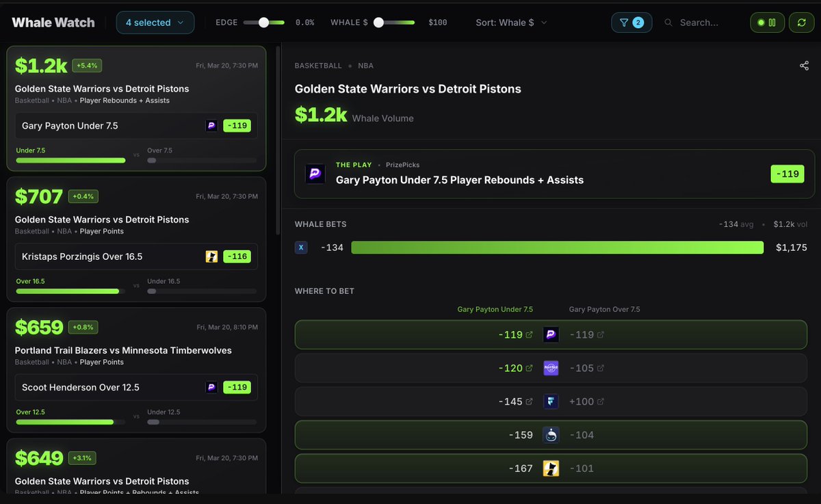
Task: Click 'Gary Payton Under 7.5 Player Rebounds + Assists'
Action: pos(460,180)
